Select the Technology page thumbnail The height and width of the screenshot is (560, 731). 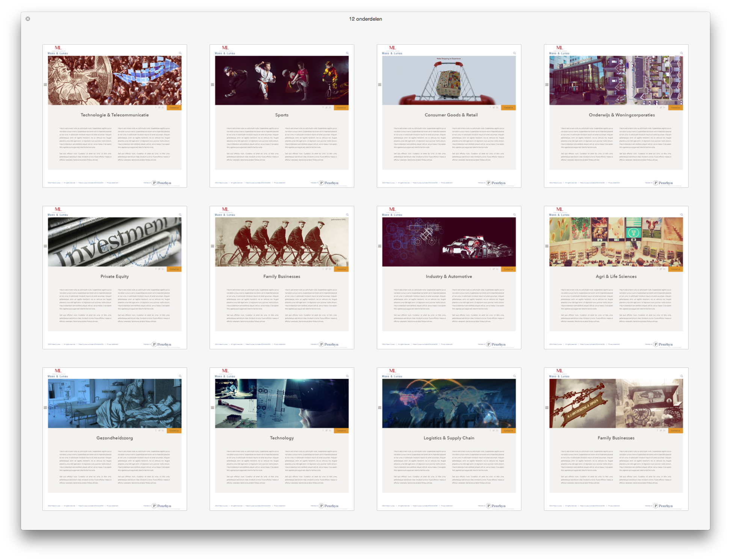pos(282,439)
